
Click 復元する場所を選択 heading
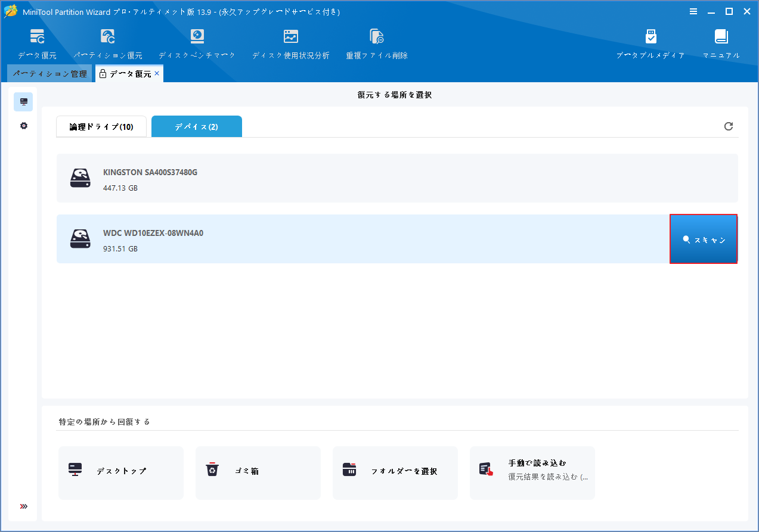click(395, 95)
